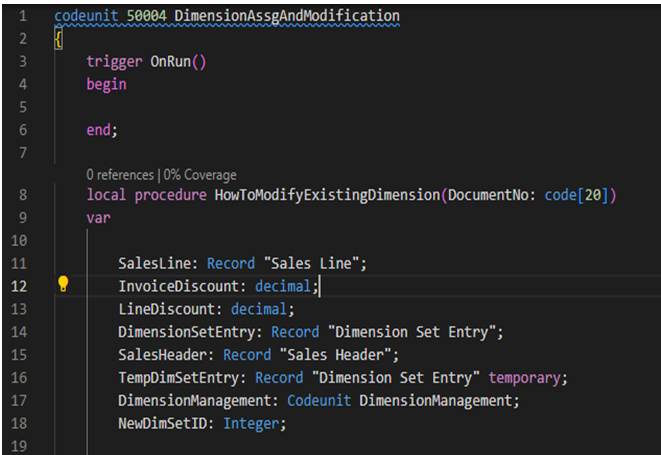Click 'DimensionAssgAndModification' codeunit name on line 1
661x455 pixels.
click(x=287, y=16)
